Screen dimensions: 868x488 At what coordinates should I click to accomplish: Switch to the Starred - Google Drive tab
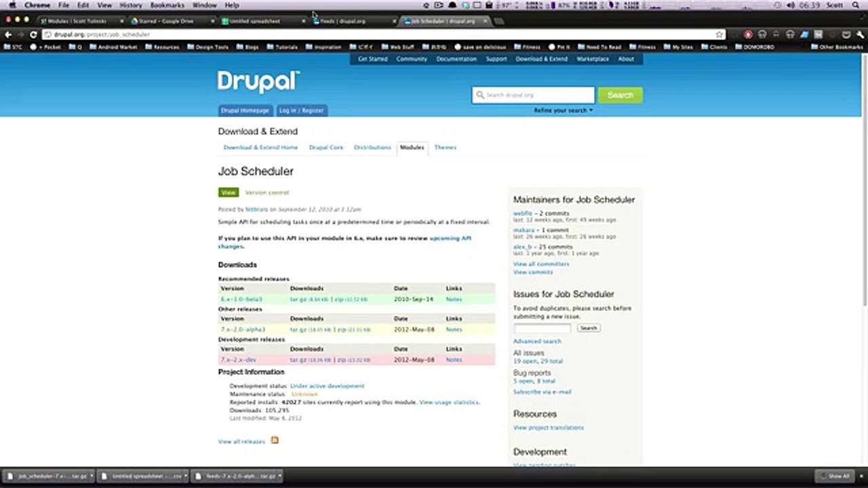click(171, 21)
